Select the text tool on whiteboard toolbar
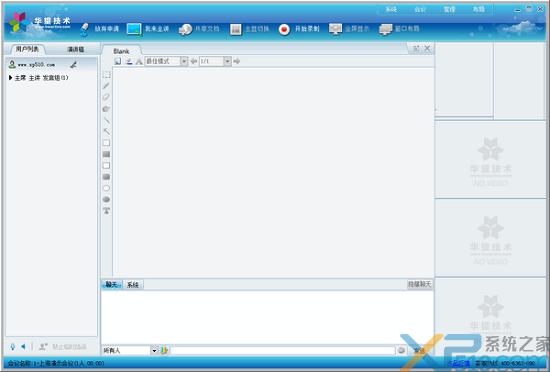550x372 pixels. [x=106, y=211]
